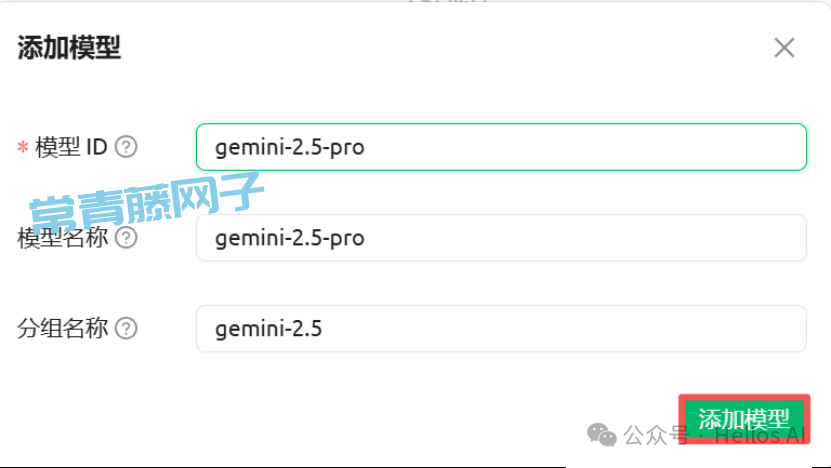Screen dimensions: 831x468
Task: Click the WeChat icon in the watermark
Action: 602,434
